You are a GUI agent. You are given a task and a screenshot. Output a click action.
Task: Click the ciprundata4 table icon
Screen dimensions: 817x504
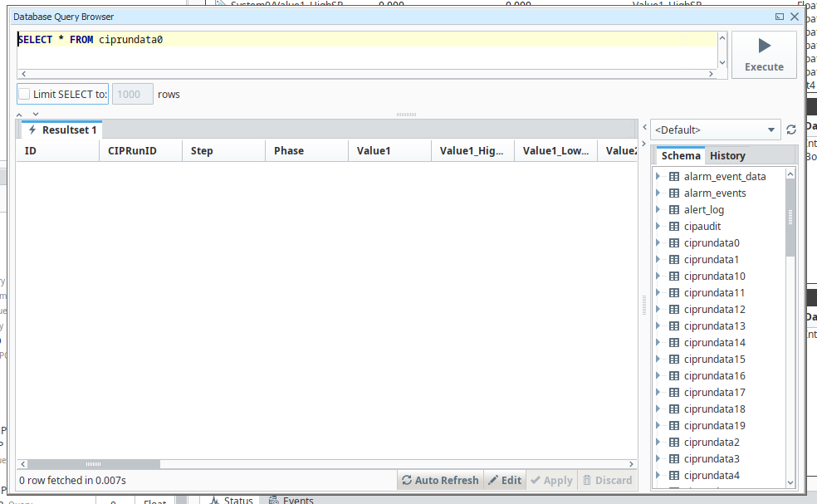(673, 475)
